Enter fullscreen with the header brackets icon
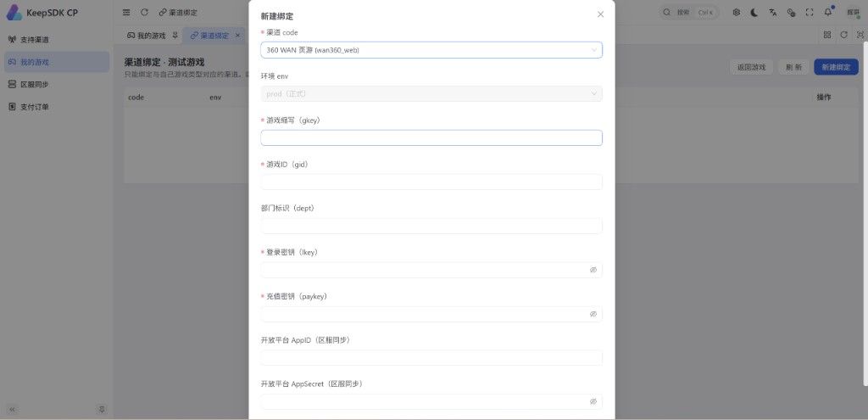Image resolution: width=868 pixels, height=420 pixels. click(810, 12)
